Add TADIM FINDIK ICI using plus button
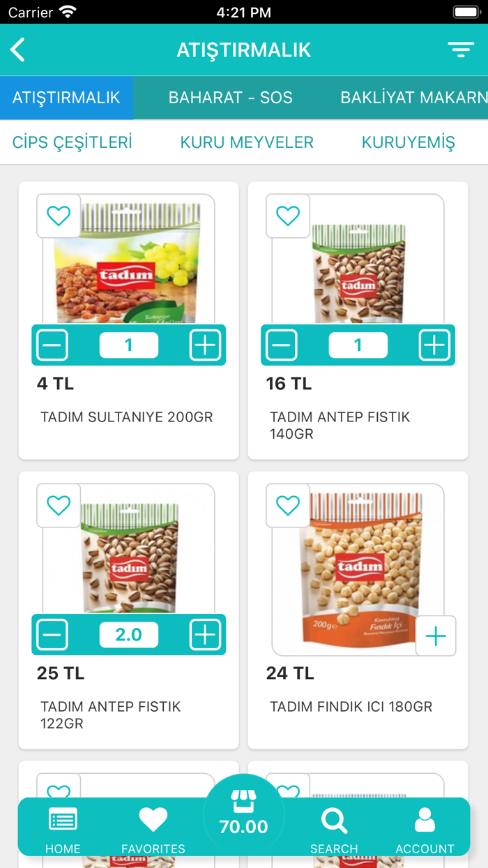488x868 pixels. [436, 636]
